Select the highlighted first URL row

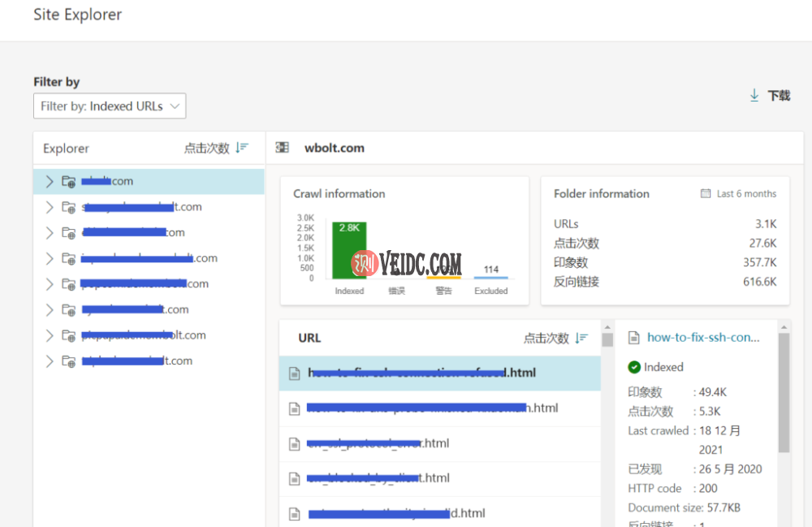pos(439,374)
